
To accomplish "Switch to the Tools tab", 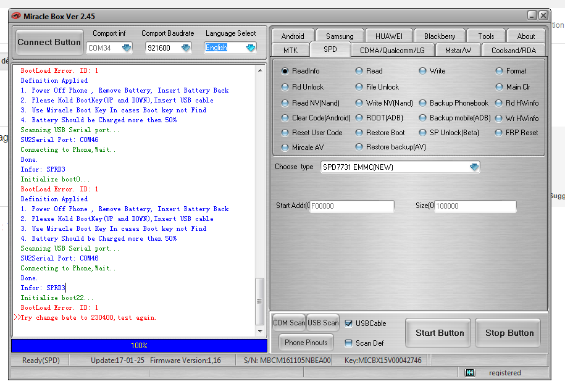I will click(x=486, y=36).
